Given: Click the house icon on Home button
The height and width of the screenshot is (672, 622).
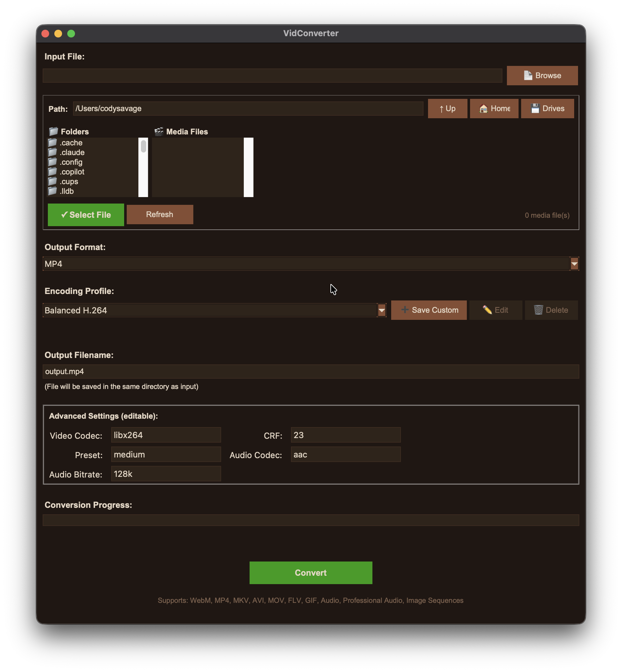Looking at the screenshot, I should click(x=483, y=109).
